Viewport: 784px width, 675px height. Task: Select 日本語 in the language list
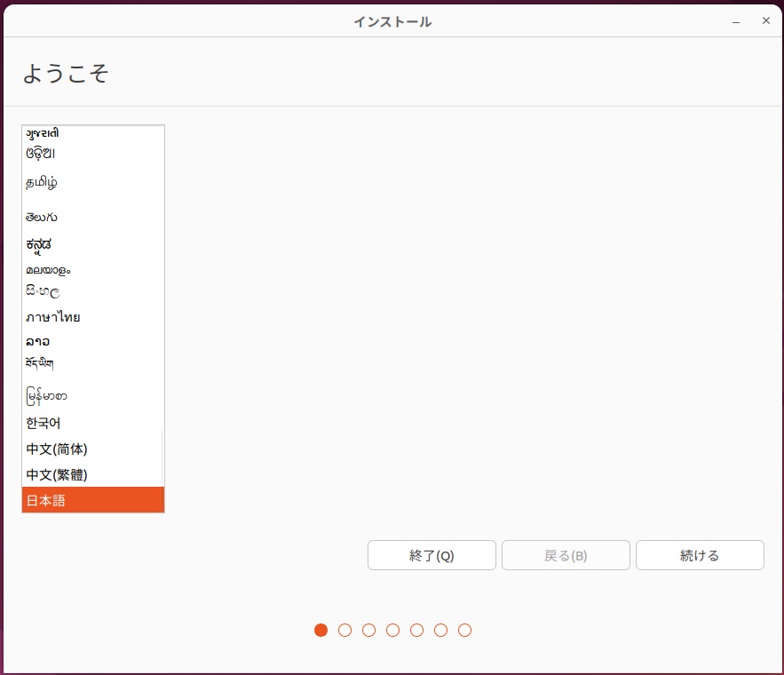coord(93,500)
